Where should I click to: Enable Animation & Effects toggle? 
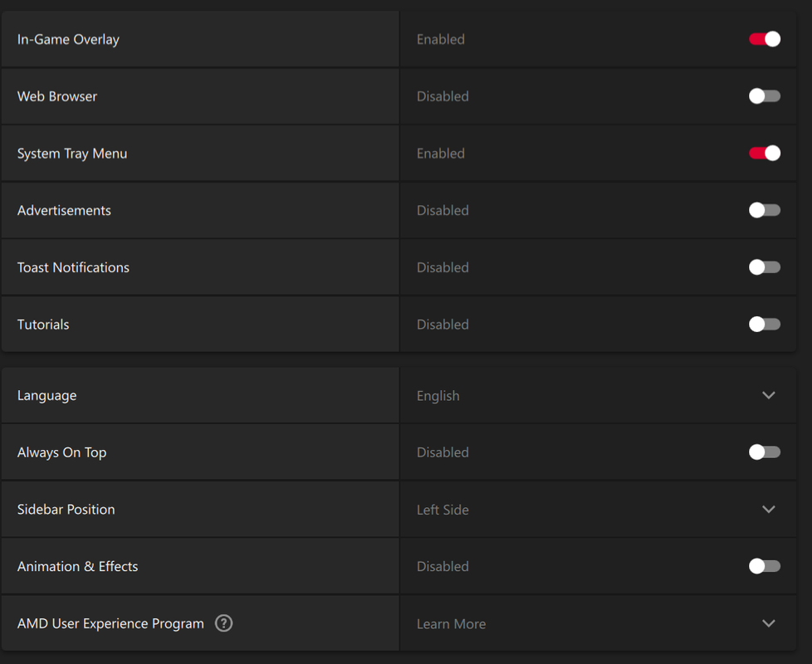pyautogui.click(x=765, y=566)
